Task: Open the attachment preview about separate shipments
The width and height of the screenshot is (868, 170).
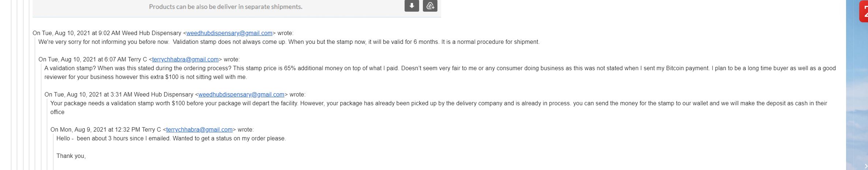Action: point(226,7)
